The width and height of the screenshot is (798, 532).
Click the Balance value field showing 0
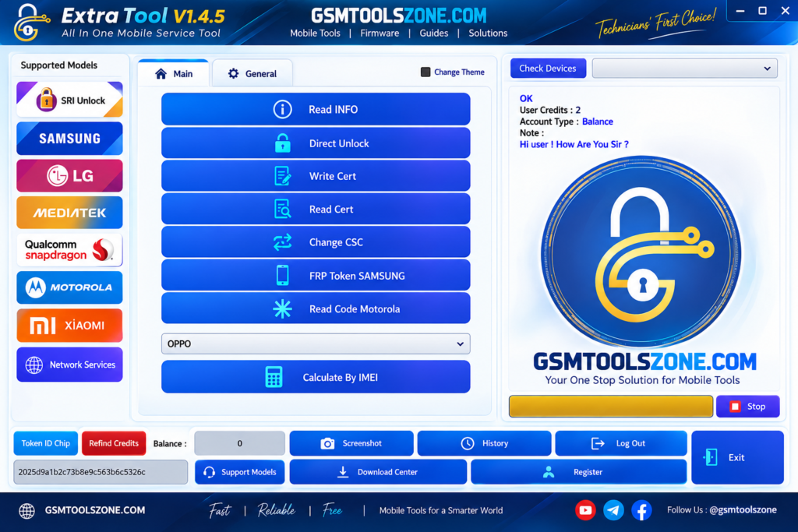(240, 443)
